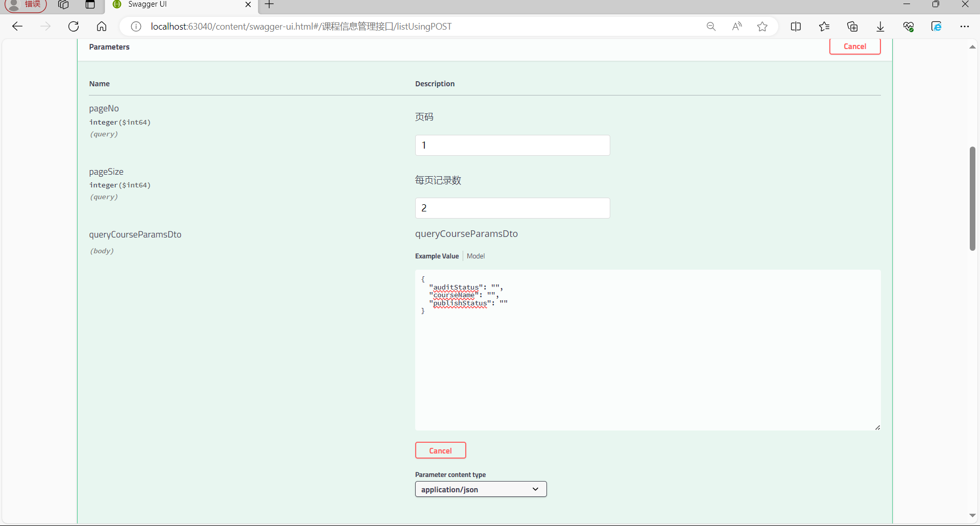
Task: Switch to Example Value tab
Action: click(x=437, y=256)
